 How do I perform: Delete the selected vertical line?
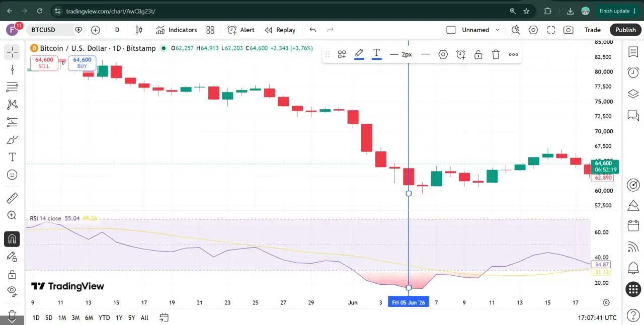coord(496,54)
